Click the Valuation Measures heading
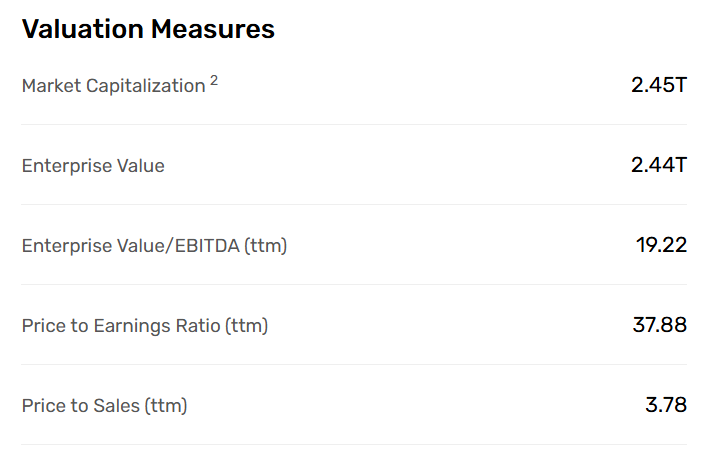The image size is (721, 454). [x=148, y=29]
